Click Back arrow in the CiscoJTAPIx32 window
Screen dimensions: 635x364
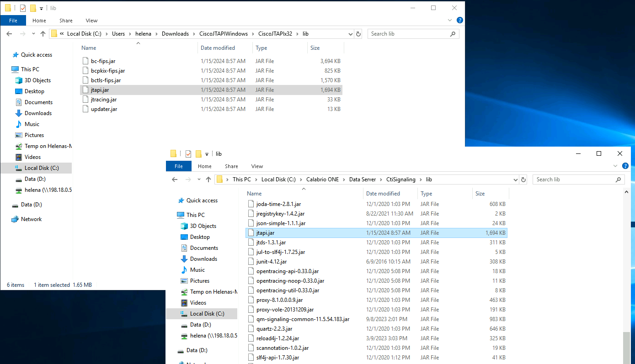(x=9, y=34)
